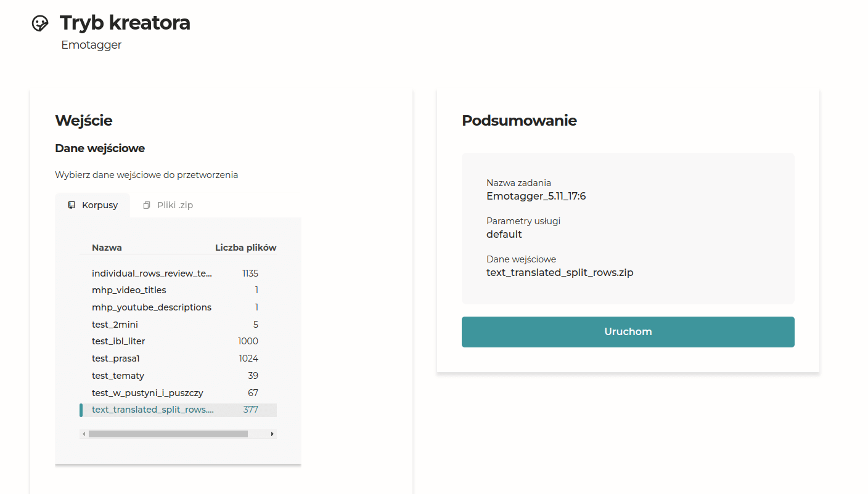Click the horizontal scrollbar thumb in corpus list
This screenshot has height=494, width=868.
(x=168, y=434)
